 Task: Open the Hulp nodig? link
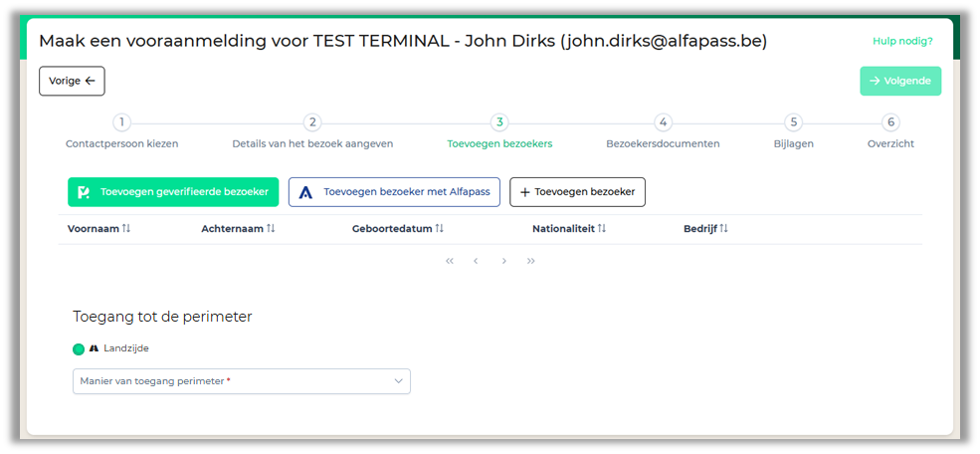coord(902,41)
